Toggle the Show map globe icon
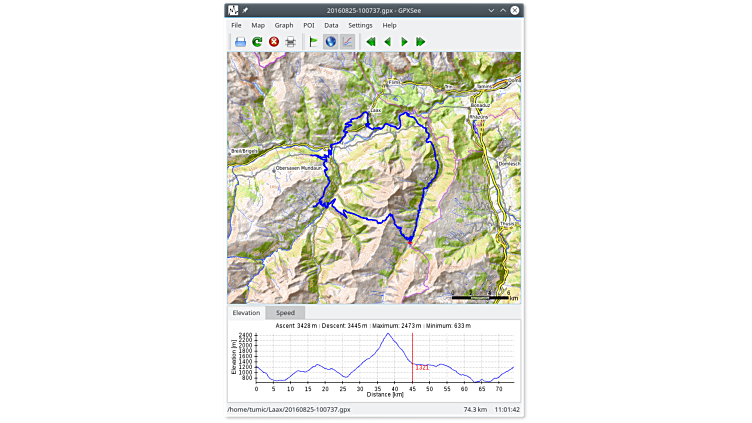 tap(330, 42)
